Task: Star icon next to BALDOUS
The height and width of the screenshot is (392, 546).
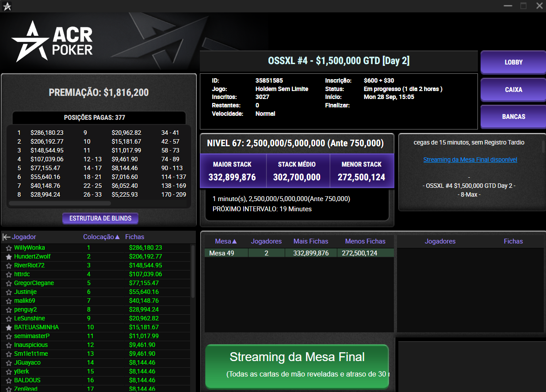Action: tap(8, 381)
